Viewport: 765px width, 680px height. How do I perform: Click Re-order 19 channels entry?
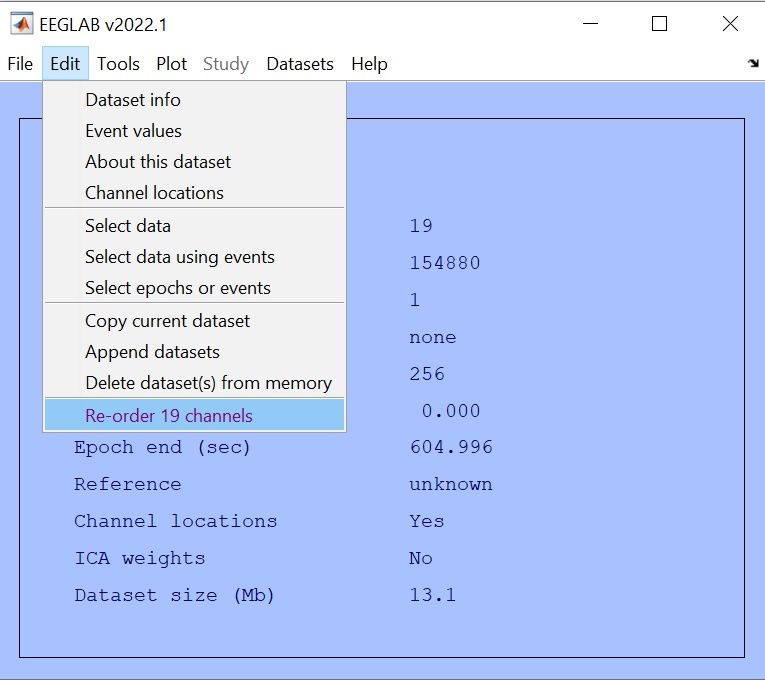tap(195, 416)
